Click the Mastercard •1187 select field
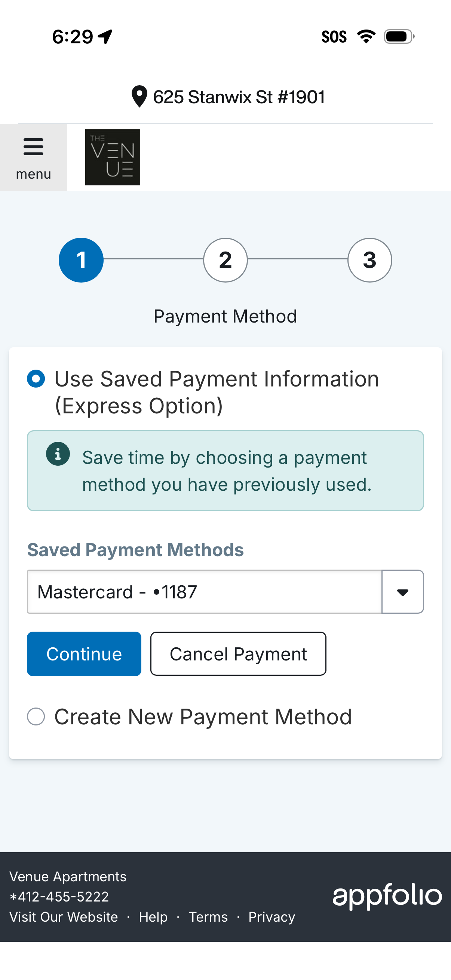The image size is (451, 980). pos(205,592)
